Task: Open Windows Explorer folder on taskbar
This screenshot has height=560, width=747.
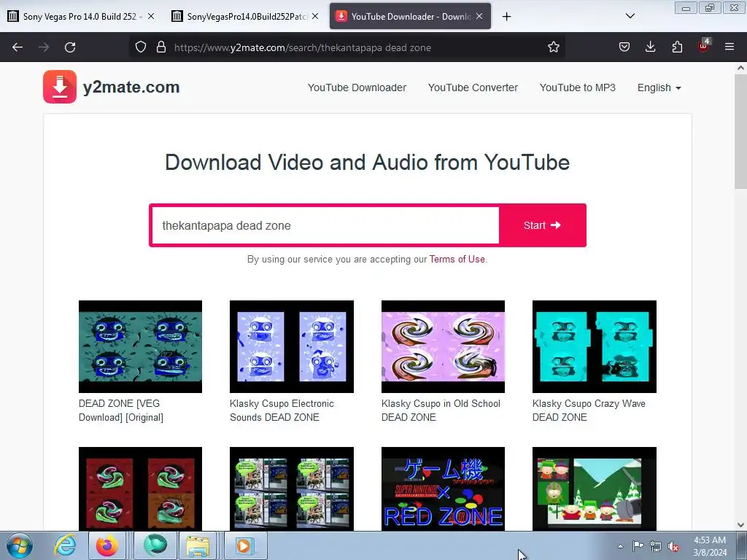Action: (x=197, y=545)
